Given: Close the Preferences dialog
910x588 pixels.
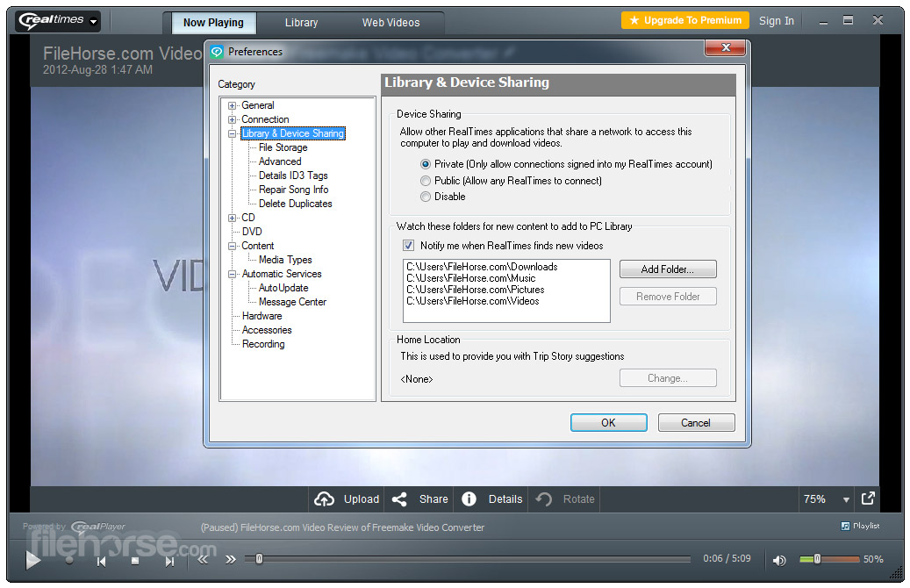Looking at the screenshot, I should (726, 47).
